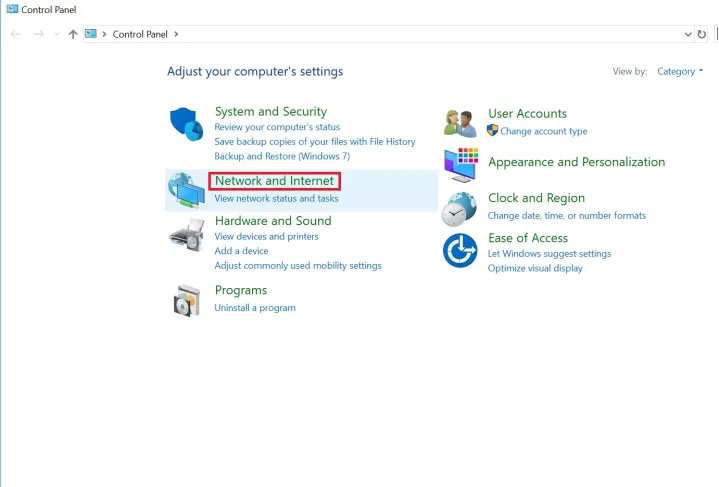Click Let Windows suggest settings

tap(549, 254)
